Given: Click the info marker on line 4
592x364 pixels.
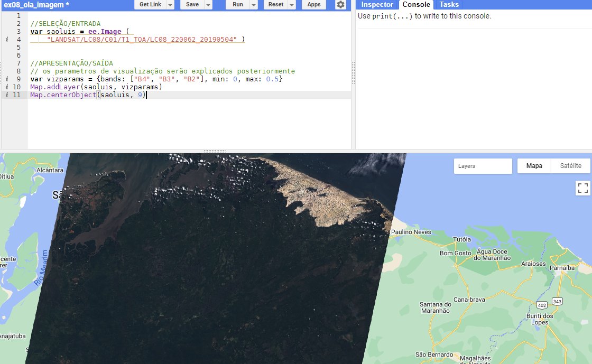Looking at the screenshot, I should point(7,39).
